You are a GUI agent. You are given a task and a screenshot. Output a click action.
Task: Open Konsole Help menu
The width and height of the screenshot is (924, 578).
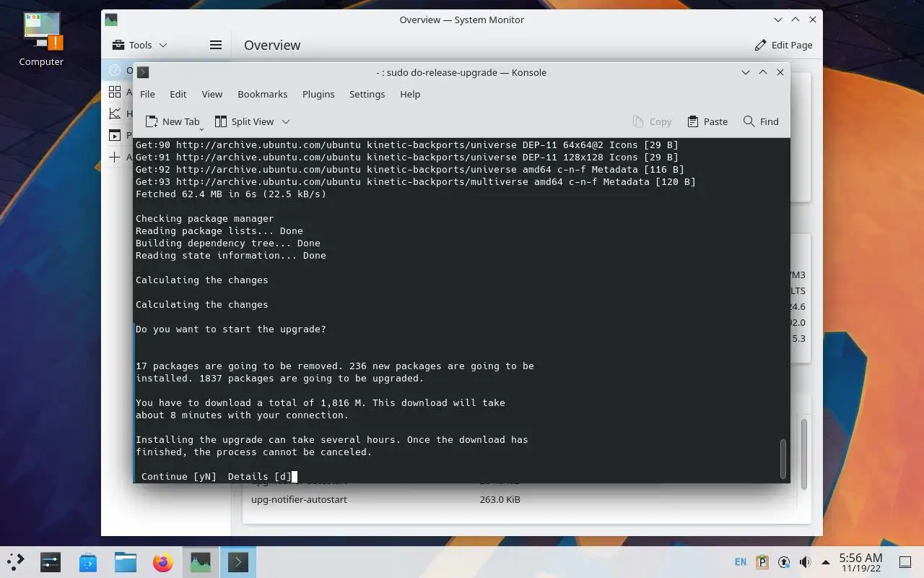pyautogui.click(x=410, y=94)
